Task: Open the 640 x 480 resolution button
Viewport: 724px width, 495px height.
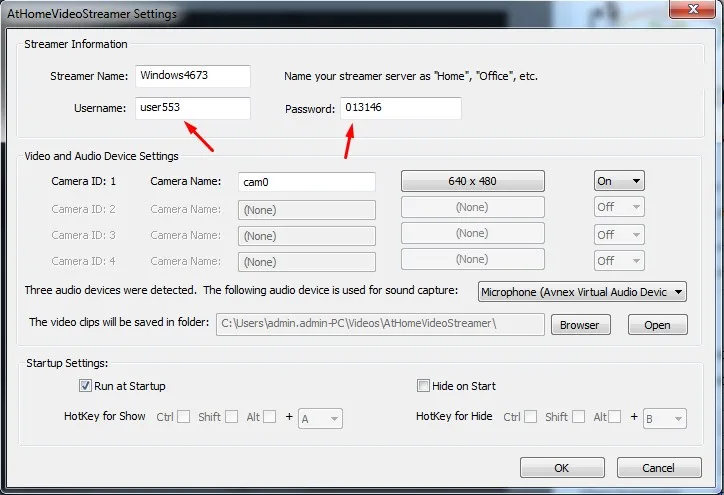Action: click(x=473, y=181)
